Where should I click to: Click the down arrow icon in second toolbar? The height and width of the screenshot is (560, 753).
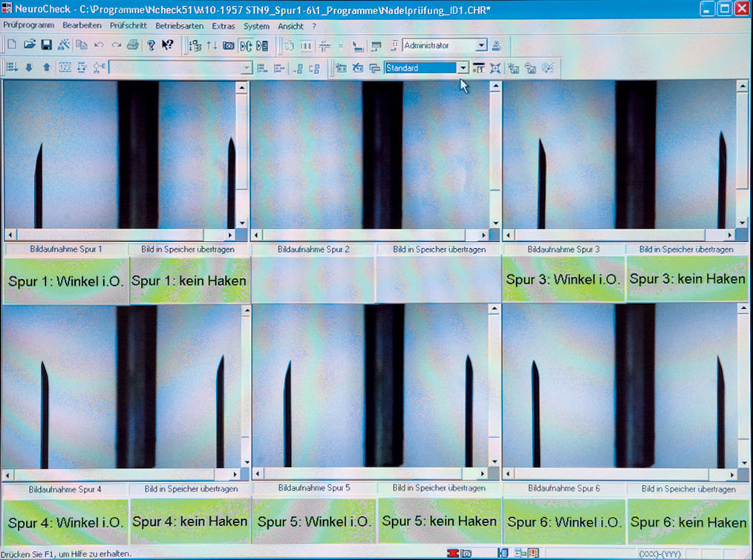(x=29, y=68)
